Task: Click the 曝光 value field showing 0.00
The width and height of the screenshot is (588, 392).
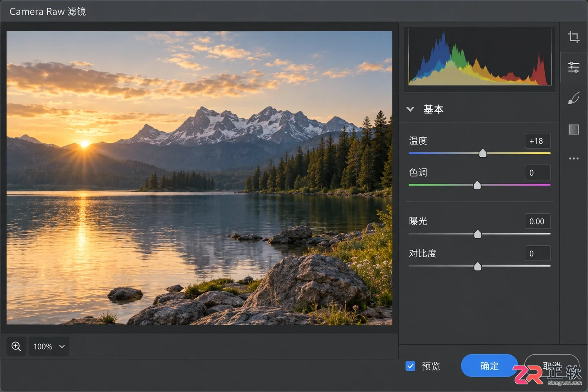Action: click(x=538, y=221)
